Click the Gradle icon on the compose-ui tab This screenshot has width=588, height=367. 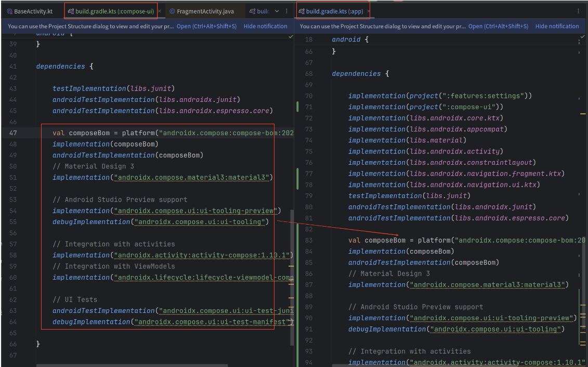pyautogui.click(x=70, y=10)
